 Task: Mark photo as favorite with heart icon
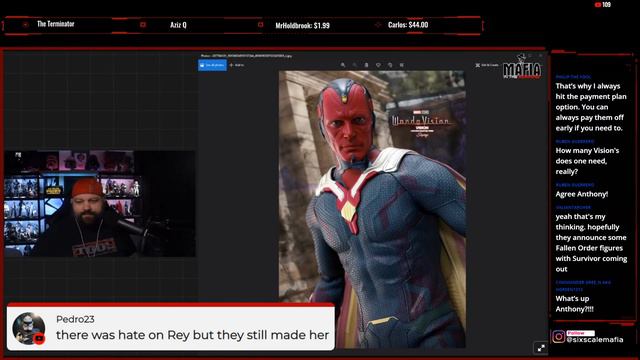(378, 65)
